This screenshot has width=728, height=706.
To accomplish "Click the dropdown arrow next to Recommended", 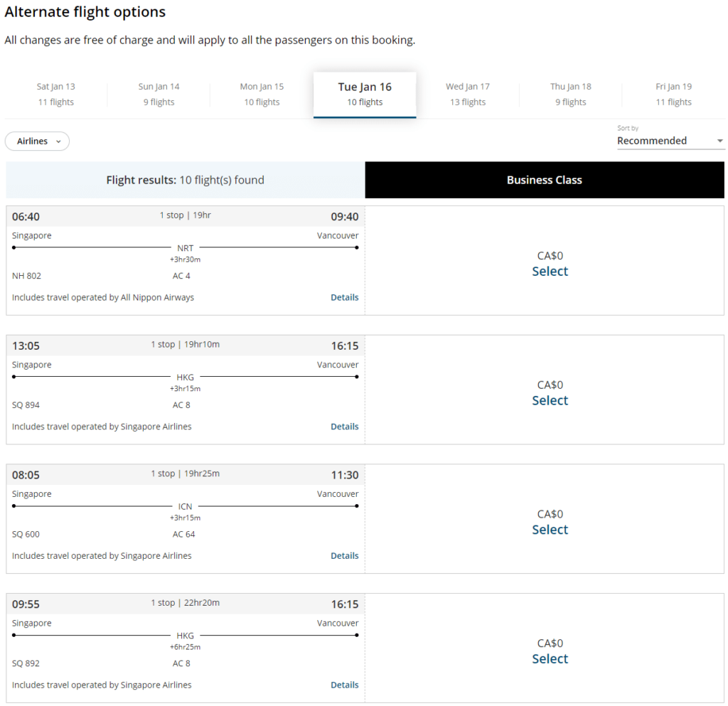I will pyautogui.click(x=719, y=140).
